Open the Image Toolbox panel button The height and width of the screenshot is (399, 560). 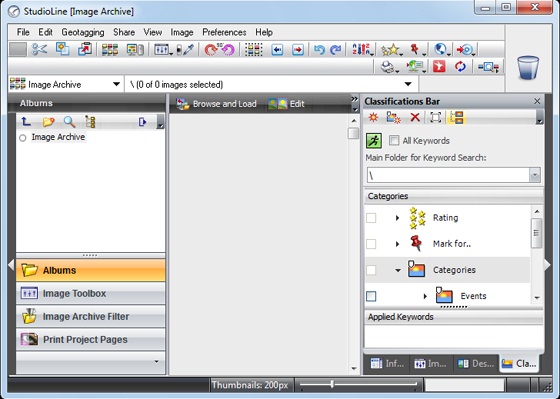pyautogui.click(x=91, y=294)
